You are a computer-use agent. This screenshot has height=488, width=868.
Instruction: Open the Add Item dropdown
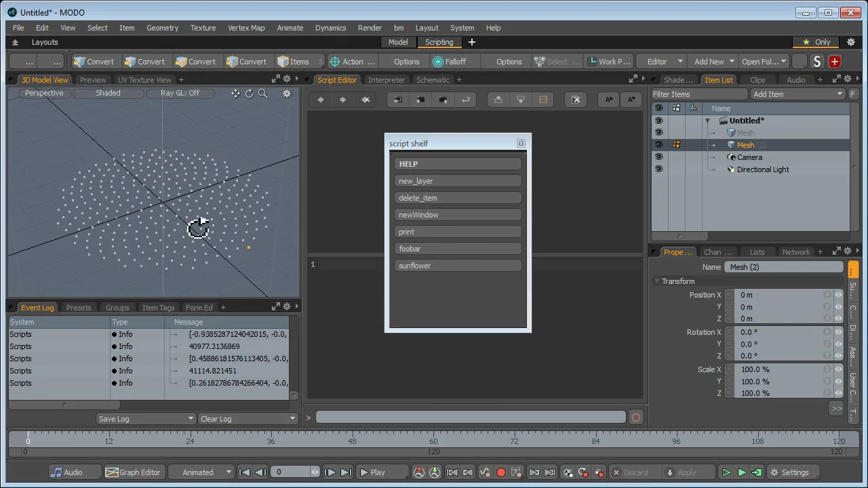[797, 94]
